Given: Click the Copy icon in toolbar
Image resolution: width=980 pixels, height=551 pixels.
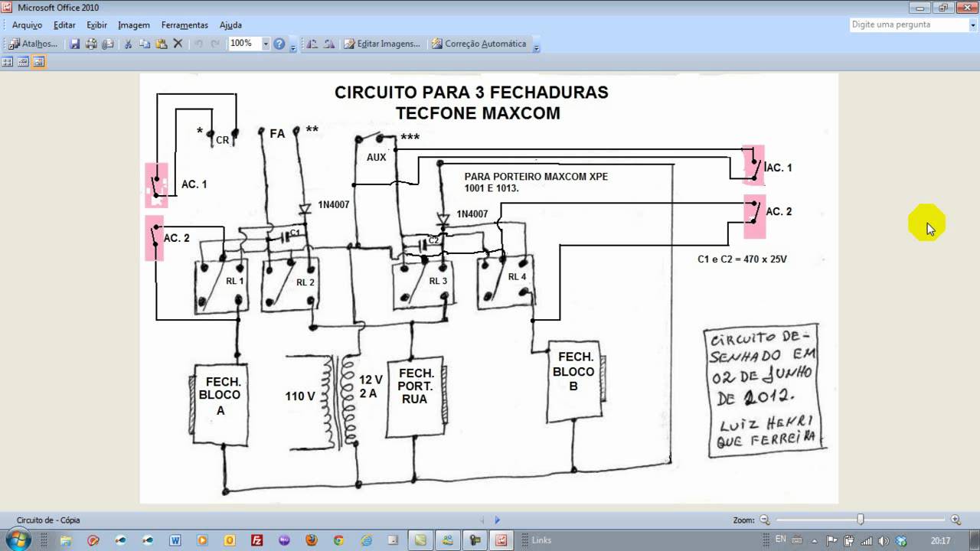Looking at the screenshot, I should 145,44.
